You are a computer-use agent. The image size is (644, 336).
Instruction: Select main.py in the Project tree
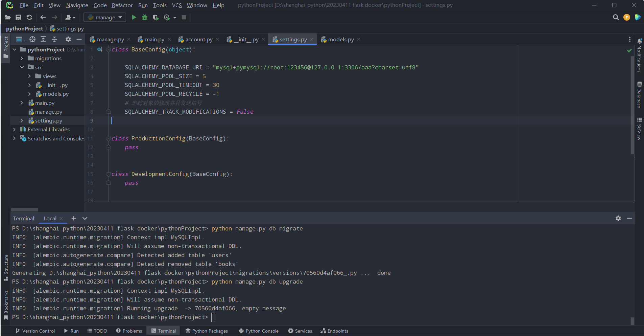pos(45,103)
